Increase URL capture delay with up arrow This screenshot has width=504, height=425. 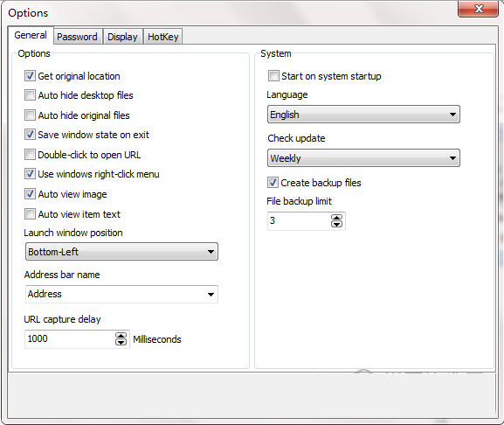coord(121,336)
